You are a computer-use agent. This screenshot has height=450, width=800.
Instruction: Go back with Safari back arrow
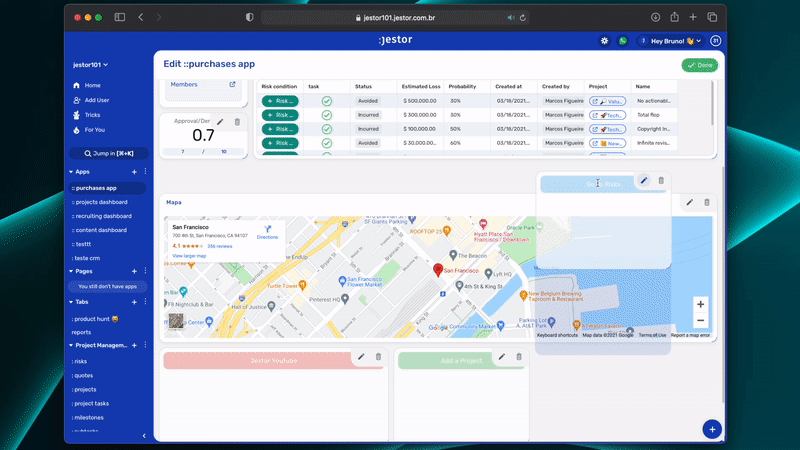click(141, 17)
